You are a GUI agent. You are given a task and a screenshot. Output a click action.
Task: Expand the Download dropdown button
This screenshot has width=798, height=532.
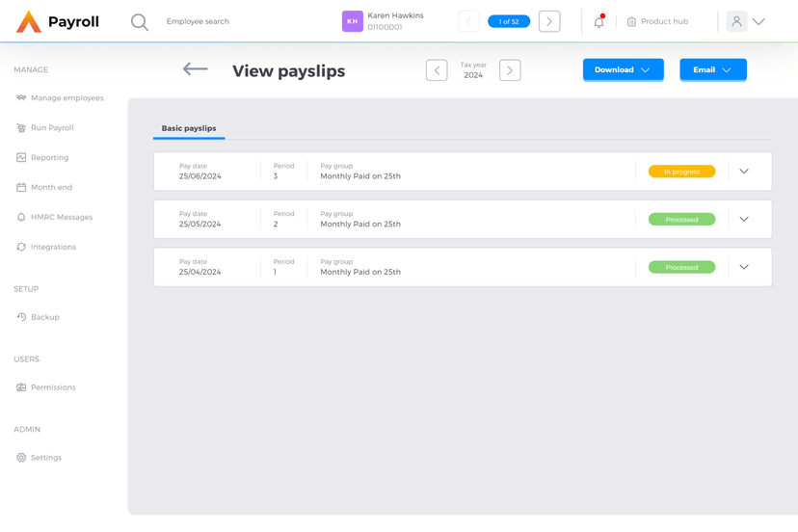(x=623, y=70)
